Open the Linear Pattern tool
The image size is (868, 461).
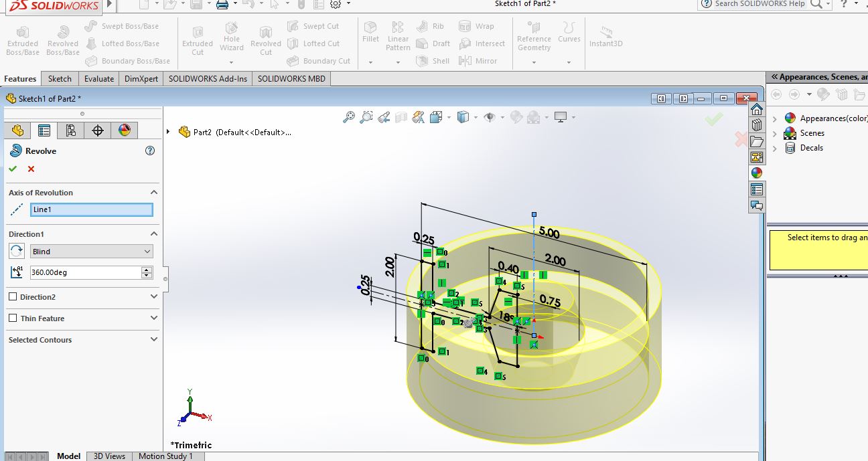coord(398,36)
